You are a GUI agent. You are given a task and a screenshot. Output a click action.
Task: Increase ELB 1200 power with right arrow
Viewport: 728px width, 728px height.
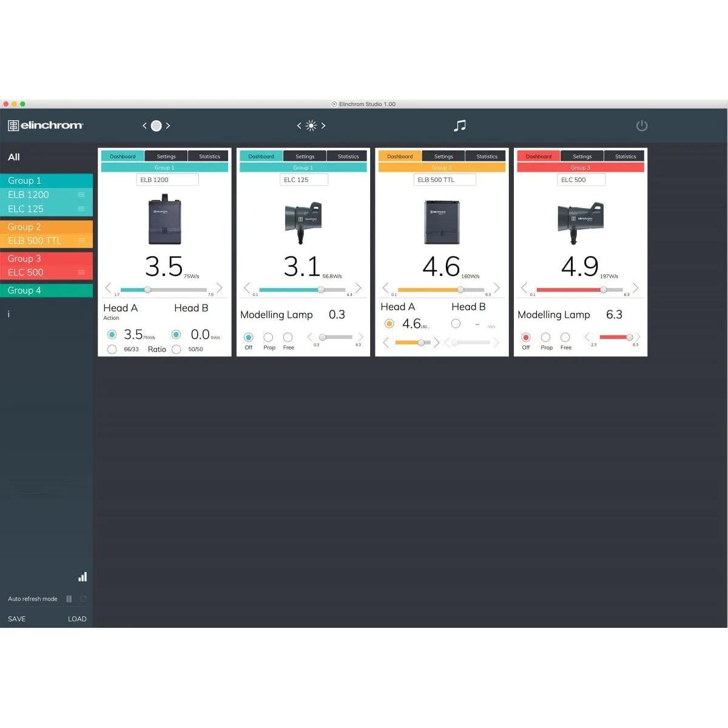click(x=219, y=288)
